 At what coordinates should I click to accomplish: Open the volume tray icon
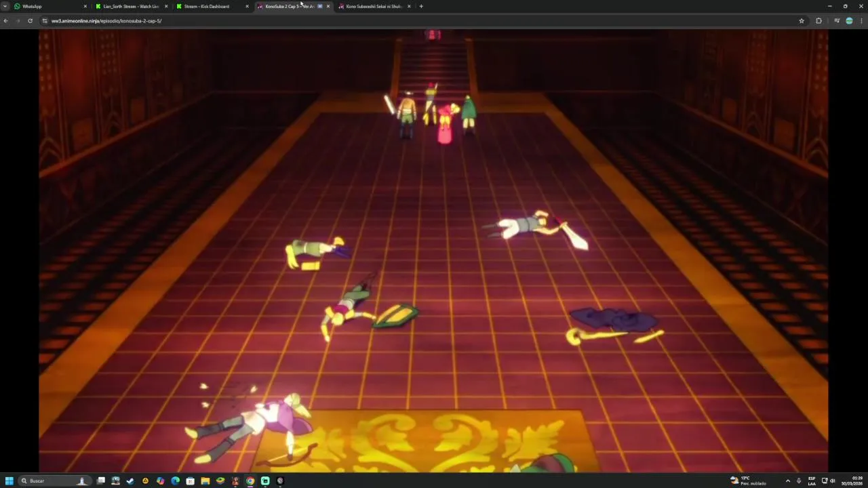coord(832,481)
